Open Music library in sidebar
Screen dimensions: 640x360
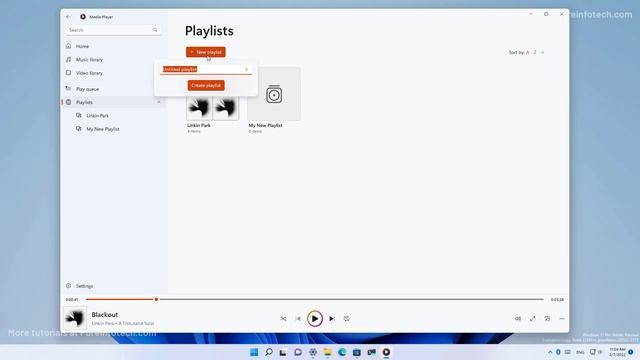113,60
